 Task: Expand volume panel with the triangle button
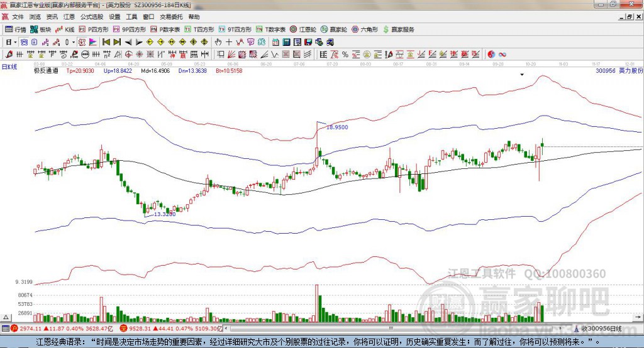tap(6, 317)
